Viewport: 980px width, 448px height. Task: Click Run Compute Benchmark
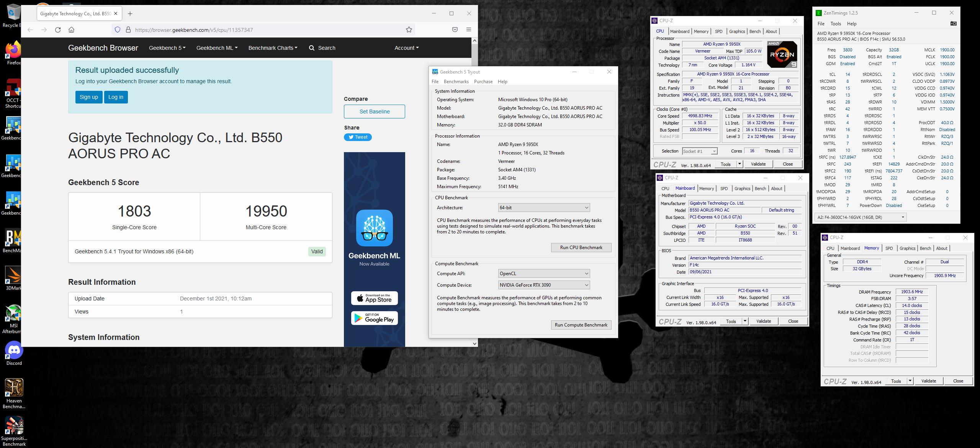pos(581,325)
